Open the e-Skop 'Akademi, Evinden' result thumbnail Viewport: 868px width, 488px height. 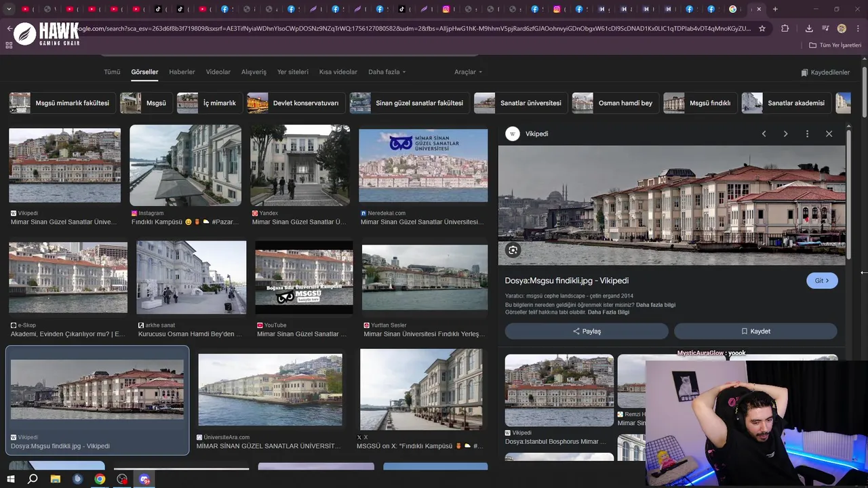pos(68,278)
